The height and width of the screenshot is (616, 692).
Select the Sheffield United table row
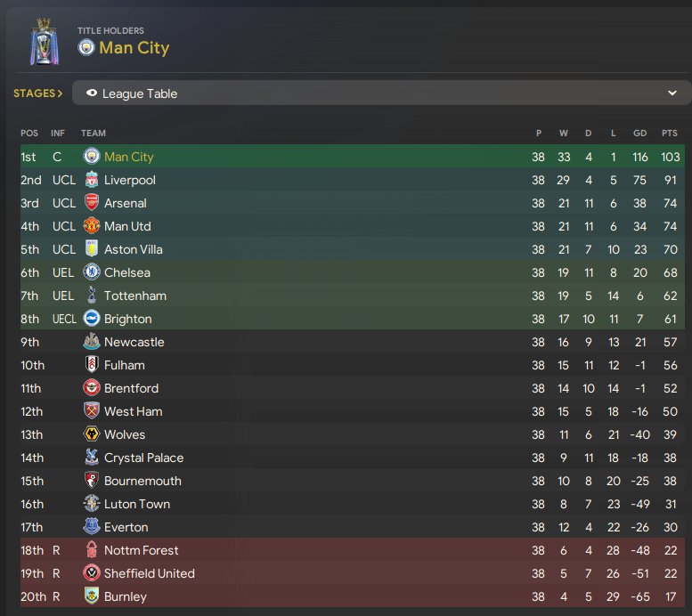coord(352,573)
